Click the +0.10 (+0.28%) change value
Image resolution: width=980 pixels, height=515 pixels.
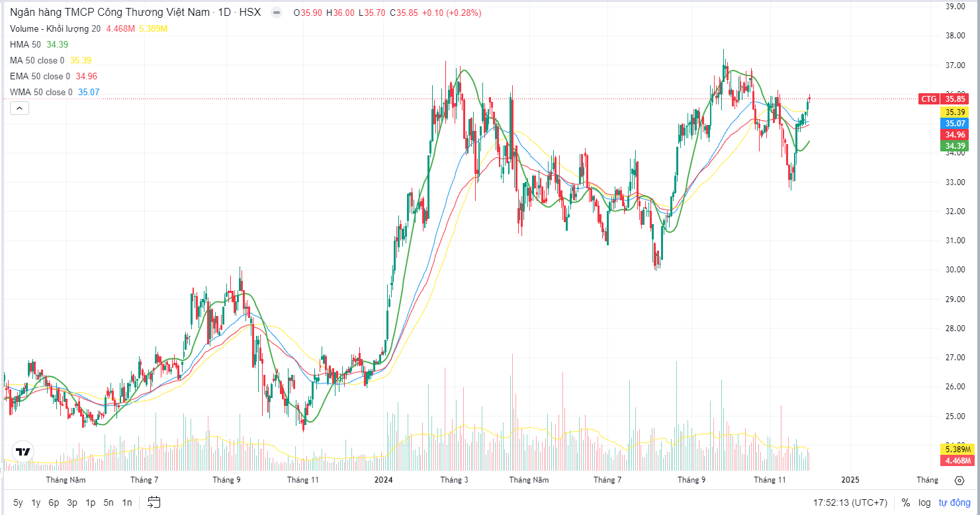pos(453,13)
